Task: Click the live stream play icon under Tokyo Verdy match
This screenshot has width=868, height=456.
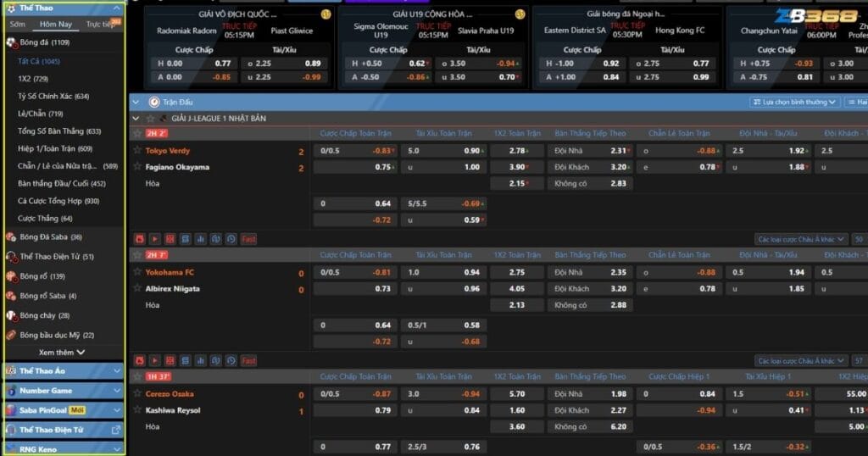Action: pos(154,240)
